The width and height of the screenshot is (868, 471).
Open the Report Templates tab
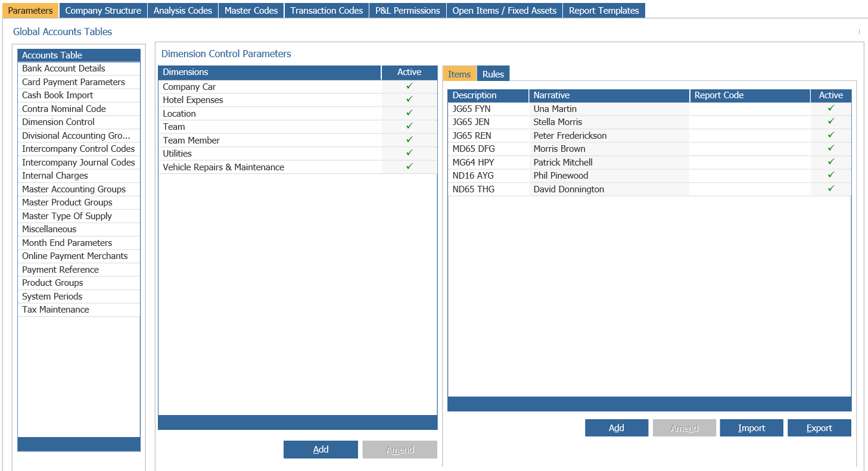click(603, 10)
